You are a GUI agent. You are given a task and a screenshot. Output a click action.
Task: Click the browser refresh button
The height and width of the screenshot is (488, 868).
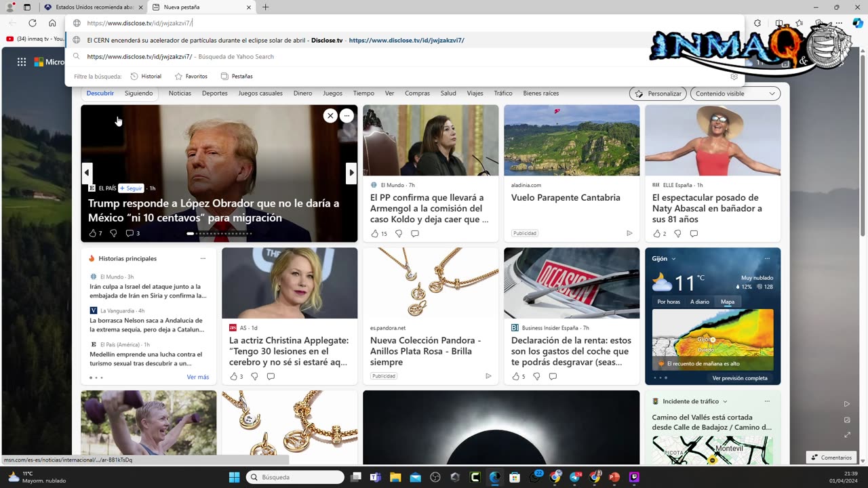[x=32, y=23]
